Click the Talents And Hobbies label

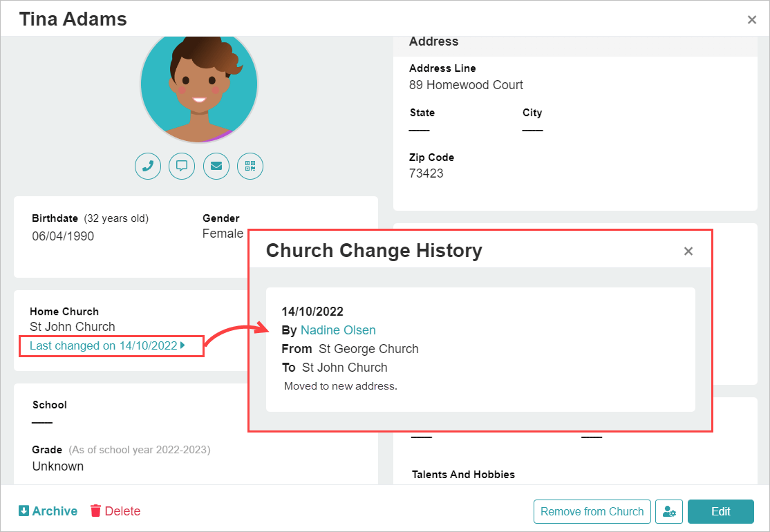click(x=463, y=475)
